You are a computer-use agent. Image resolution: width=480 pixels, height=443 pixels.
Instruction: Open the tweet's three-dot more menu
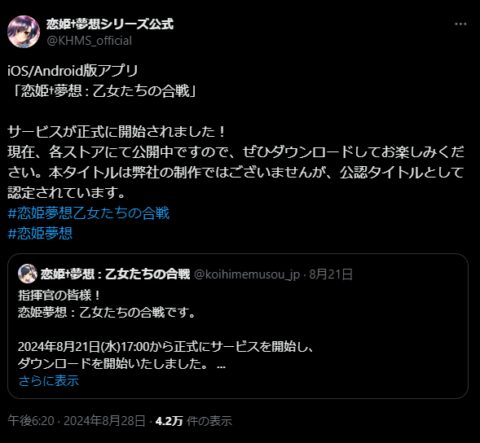461,24
